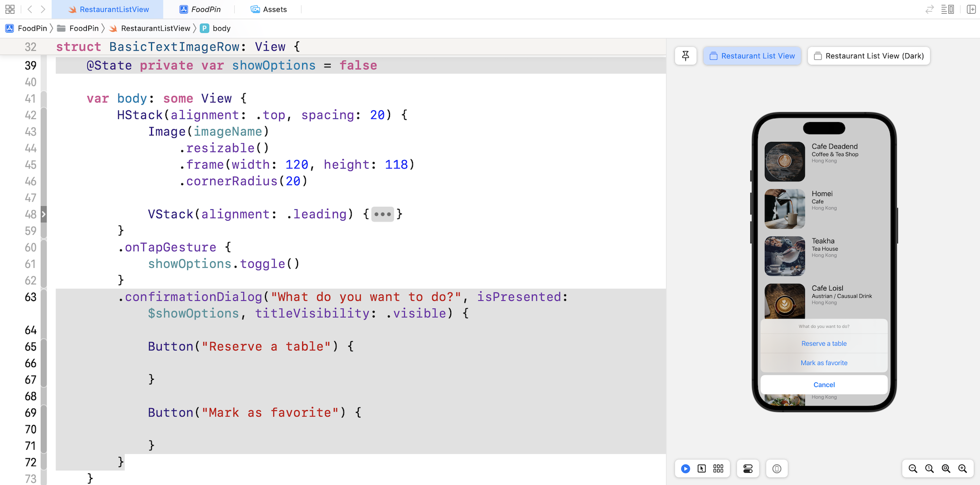980x485 pixels.
Task: Switch to the FoodPin editor tab
Action: point(200,9)
